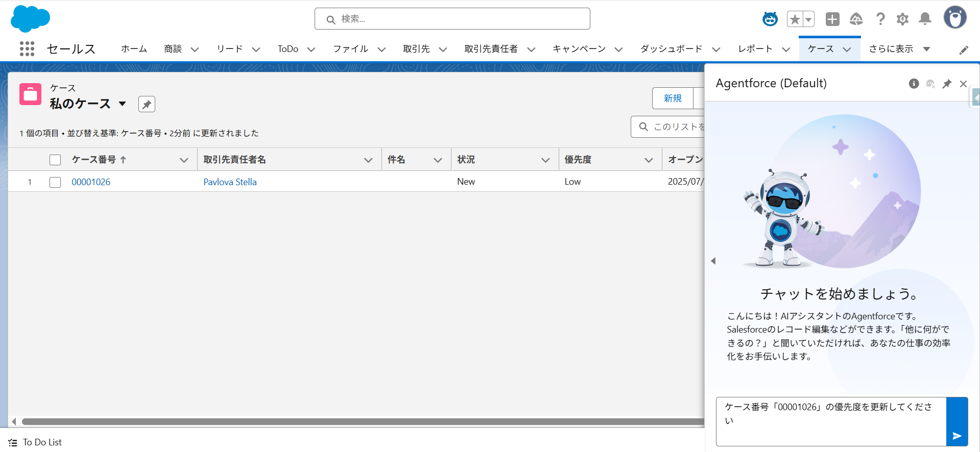Send the Agentforce chat message
This screenshot has width=980, height=452.
tap(957, 435)
